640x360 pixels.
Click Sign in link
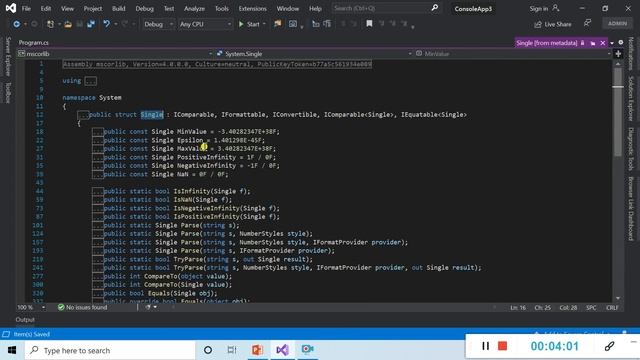pyautogui.click(x=538, y=9)
